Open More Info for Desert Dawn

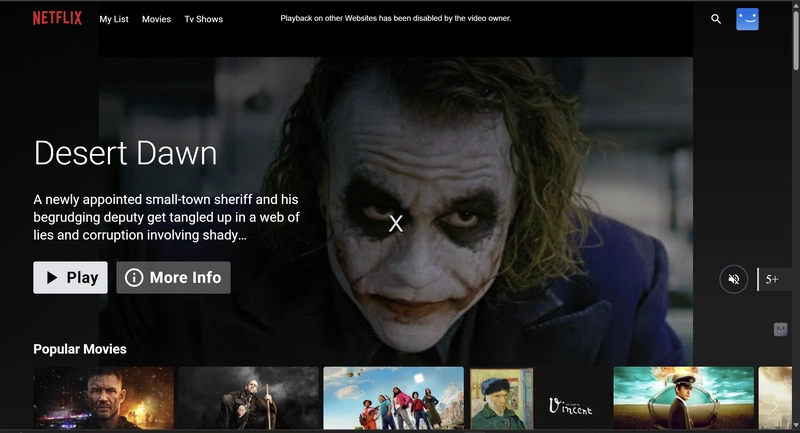click(x=173, y=278)
